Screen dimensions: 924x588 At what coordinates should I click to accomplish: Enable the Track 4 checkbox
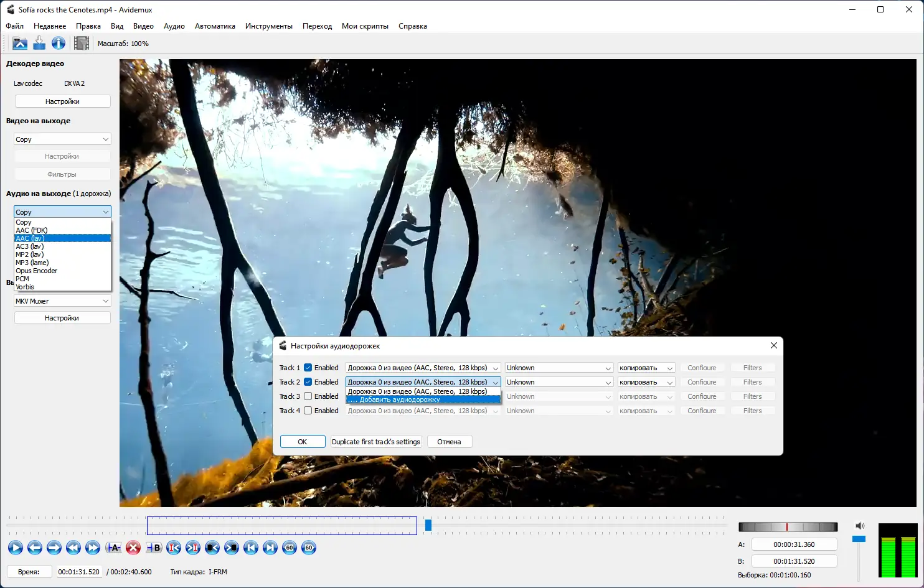click(308, 411)
